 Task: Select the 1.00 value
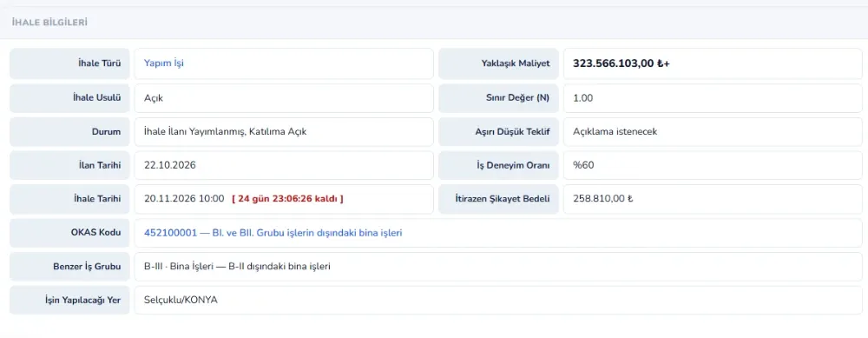pos(583,98)
